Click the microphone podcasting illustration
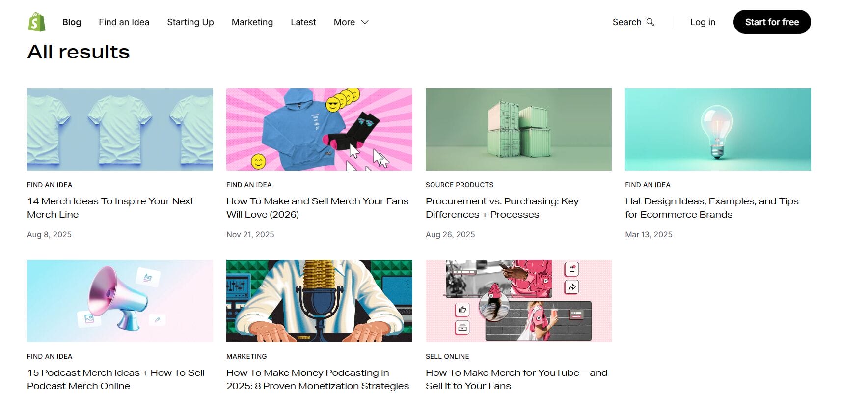The image size is (868, 401). pos(319,301)
